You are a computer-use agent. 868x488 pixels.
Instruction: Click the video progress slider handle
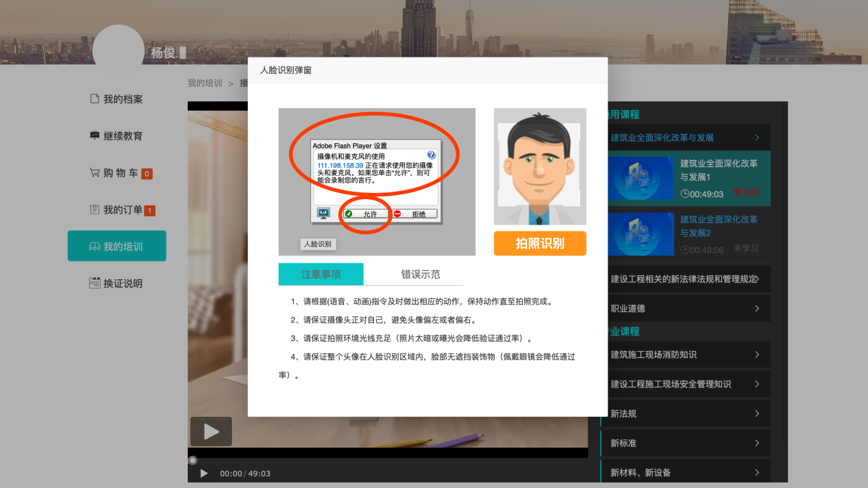click(x=193, y=461)
